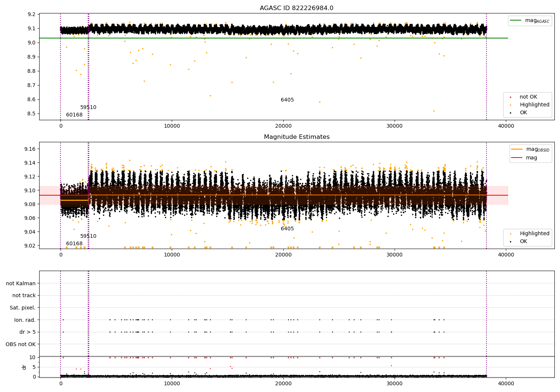Click the '59510' annotation in AGASC ID plot
The image size is (560, 392).
click(88, 108)
